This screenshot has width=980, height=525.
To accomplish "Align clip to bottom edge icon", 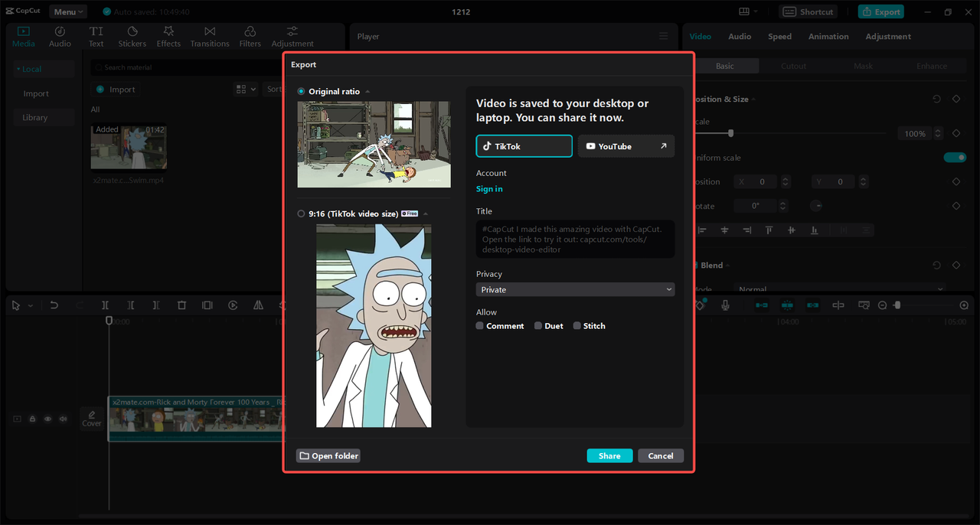I will pos(814,230).
